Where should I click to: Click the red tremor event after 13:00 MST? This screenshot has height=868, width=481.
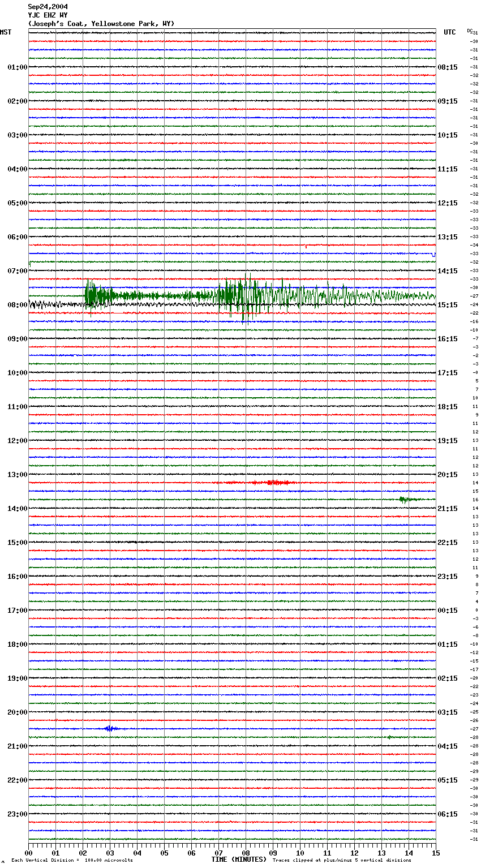click(272, 483)
